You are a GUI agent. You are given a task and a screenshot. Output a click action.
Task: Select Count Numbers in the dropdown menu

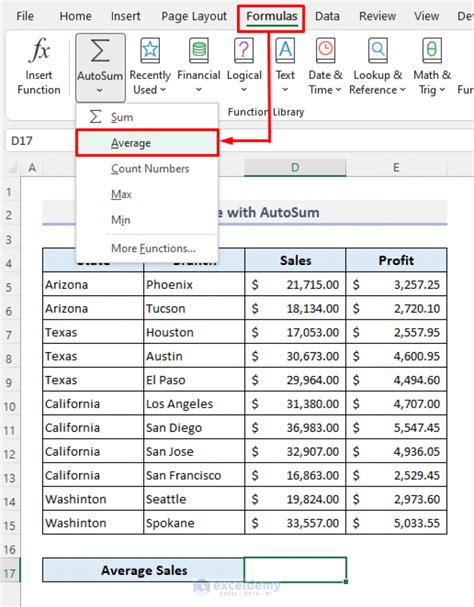[148, 169]
